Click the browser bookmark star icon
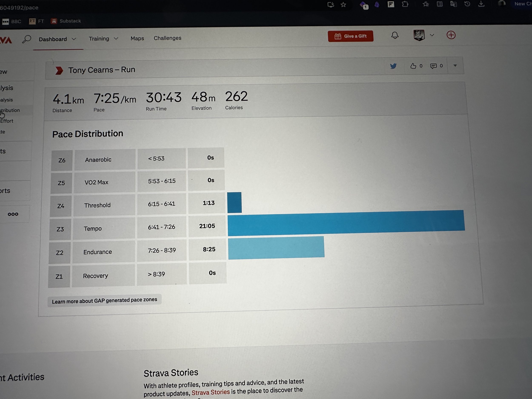Viewport: 532px width, 399px height. pos(343,4)
